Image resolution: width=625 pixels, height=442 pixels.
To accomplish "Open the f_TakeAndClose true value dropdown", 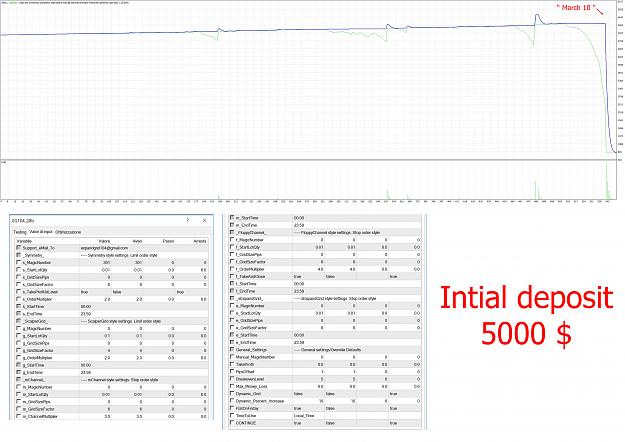I will click(297, 277).
